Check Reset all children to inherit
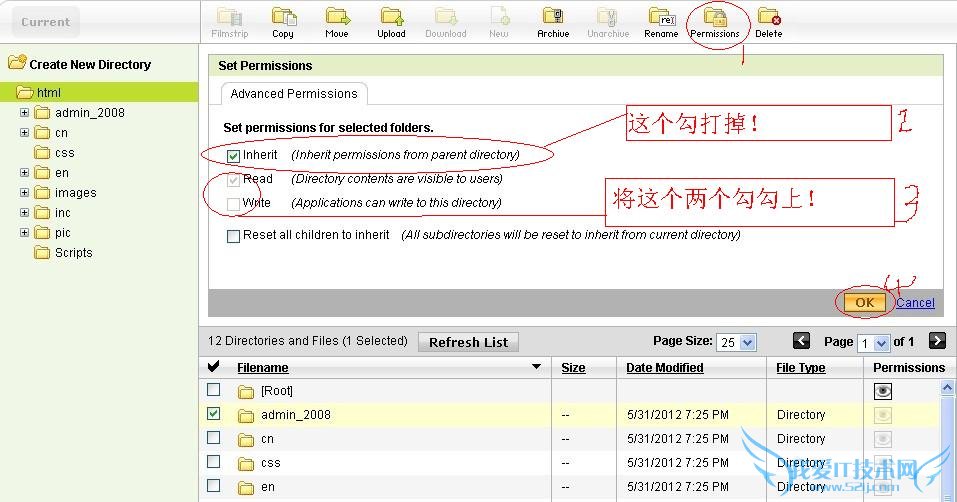The width and height of the screenshot is (957, 502). click(x=233, y=236)
